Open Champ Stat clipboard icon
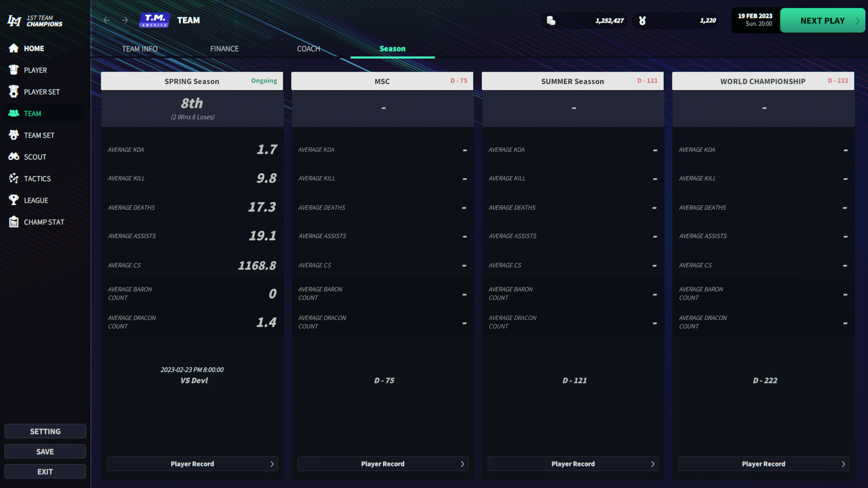Image resolution: width=868 pixels, height=488 pixels. (x=14, y=222)
